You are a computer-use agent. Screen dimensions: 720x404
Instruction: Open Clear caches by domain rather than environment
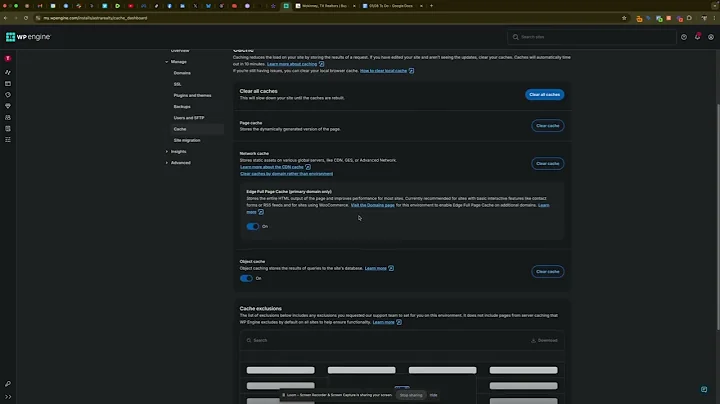[287, 174]
